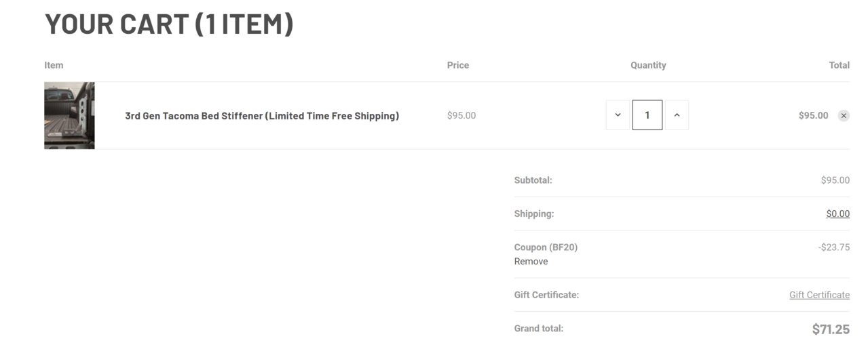Click the Coupon (BF20) label

(546, 247)
